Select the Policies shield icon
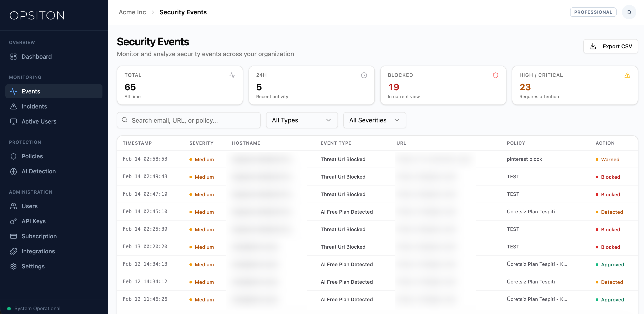 [13, 156]
